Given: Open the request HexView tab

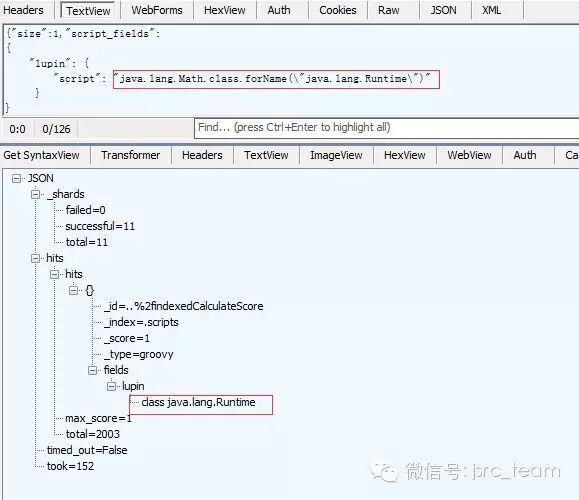Looking at the screenshot, I should coord(225,10).
